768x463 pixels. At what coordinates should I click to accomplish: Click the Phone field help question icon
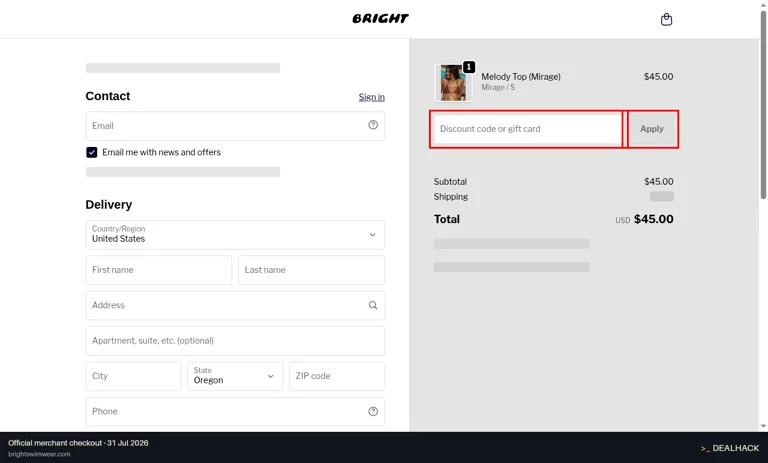pos(373,411)
